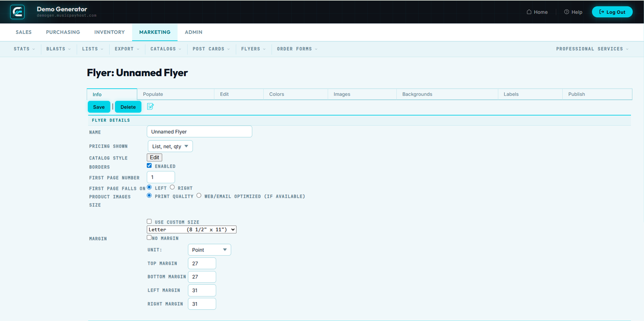Enable the Use Custom Size checkbox

149,221
